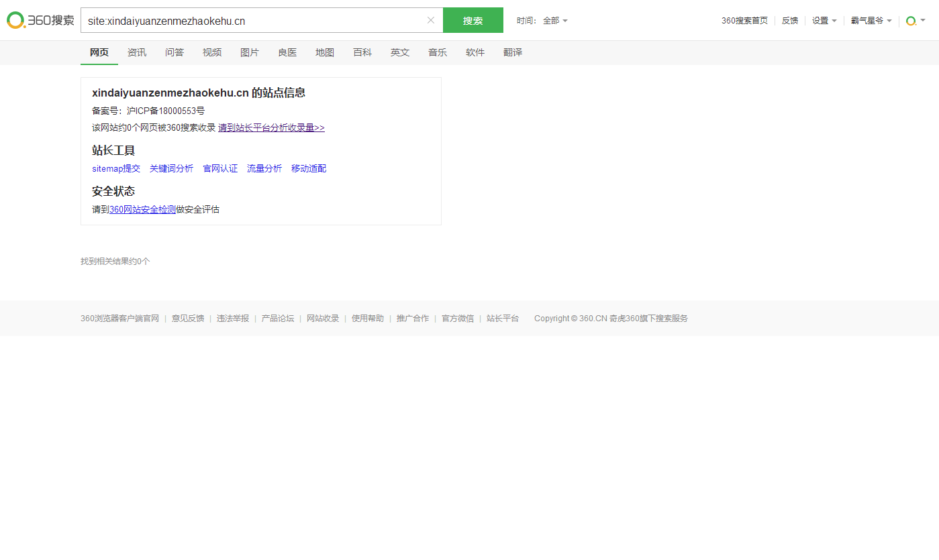
Task: Open footer link 意见反馈
Action: (x=188, y=319)
